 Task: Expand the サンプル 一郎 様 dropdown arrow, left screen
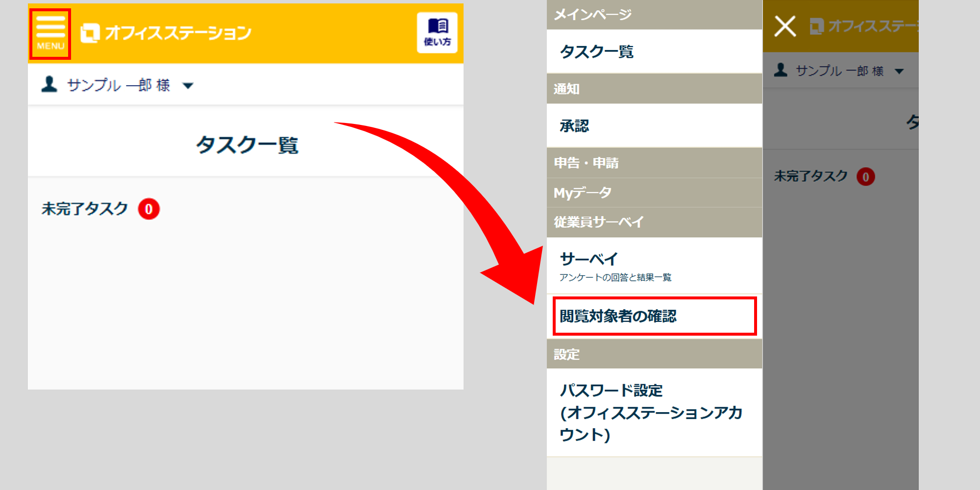point(188,86)
